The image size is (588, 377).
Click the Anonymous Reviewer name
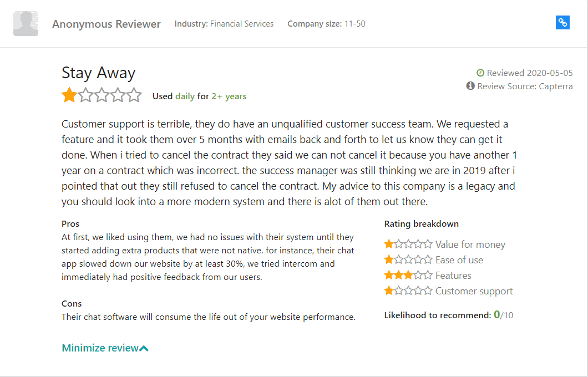pyautogui.click(x=107, y=24)
